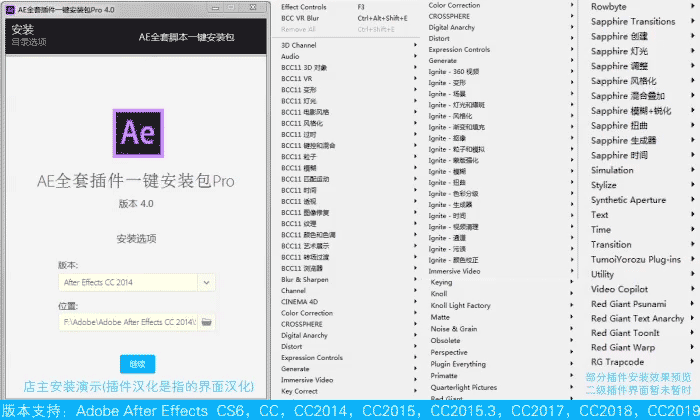
Task: Open Distort in the first column
Action: tap(291, 346)
